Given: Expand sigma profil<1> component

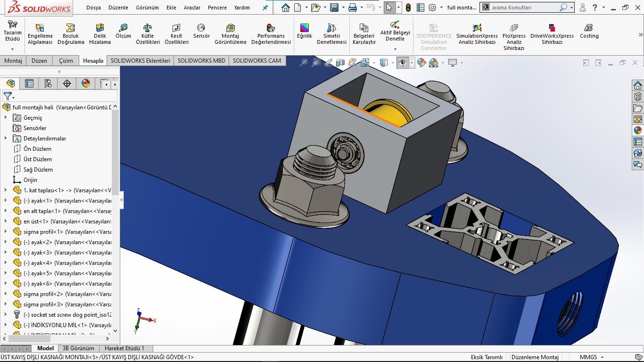Looking at the screenshot, I should [6, 232].
